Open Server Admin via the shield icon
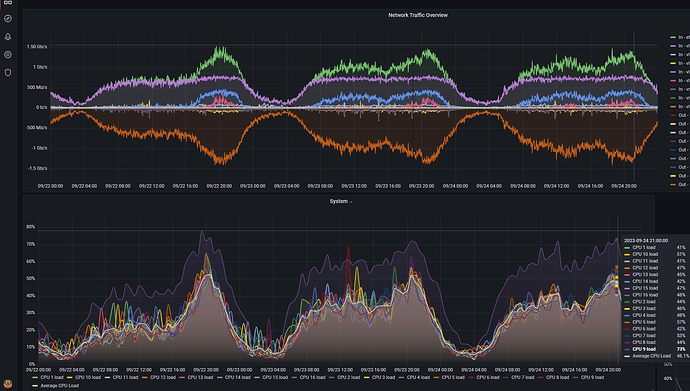Image resolution: width=690 pixels, height=391 pixels. tap(8, 73)
